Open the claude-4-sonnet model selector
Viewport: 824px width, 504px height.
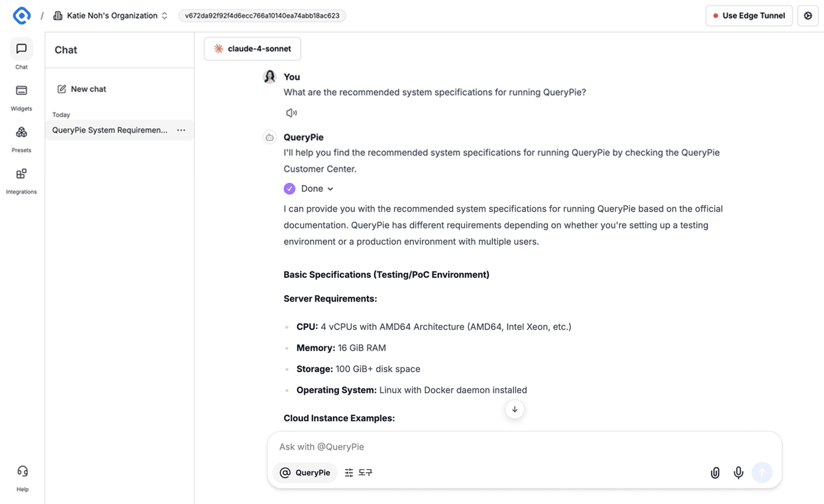(x=253, y=49)
